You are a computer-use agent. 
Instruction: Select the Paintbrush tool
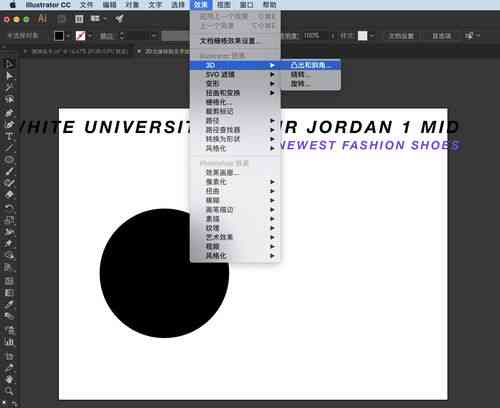pyautogui.click(x=9, y=171)
